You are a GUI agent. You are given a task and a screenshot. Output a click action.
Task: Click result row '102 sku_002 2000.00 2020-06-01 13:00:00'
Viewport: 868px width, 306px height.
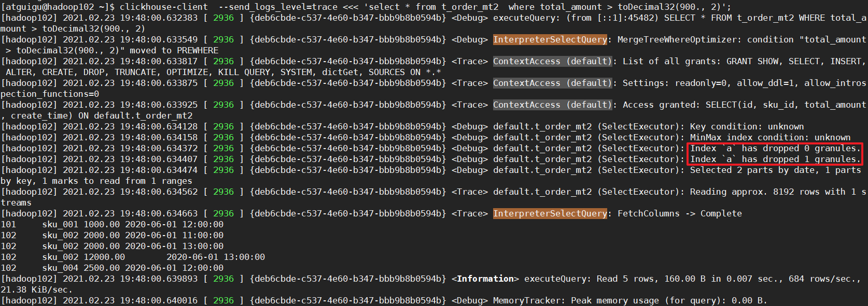coord(112,246)
